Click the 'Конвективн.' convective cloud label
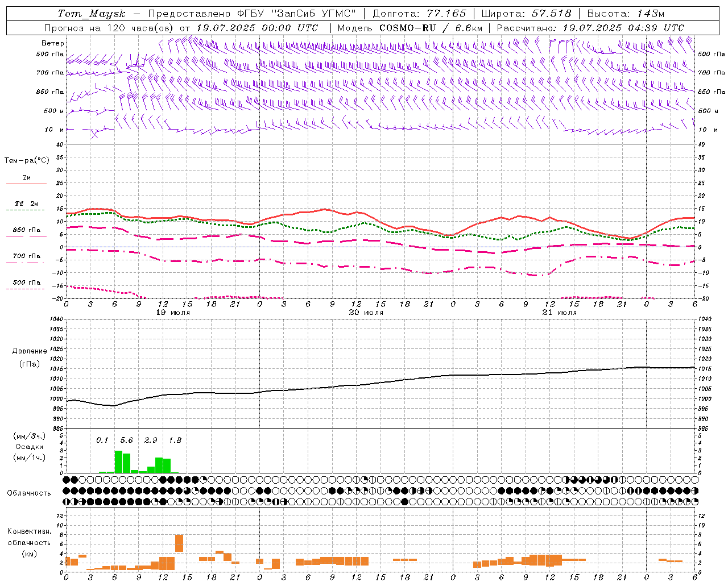728x582 pixels. 30,531
